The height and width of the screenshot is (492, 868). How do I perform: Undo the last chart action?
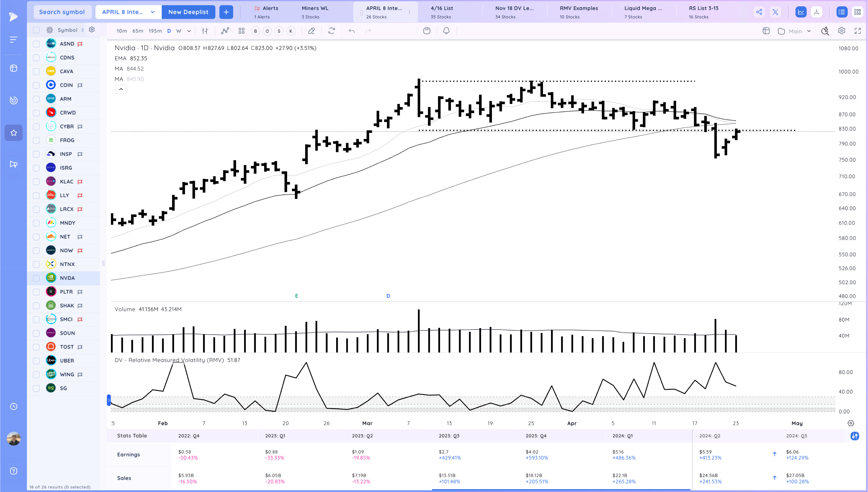[x=352, y=31]
